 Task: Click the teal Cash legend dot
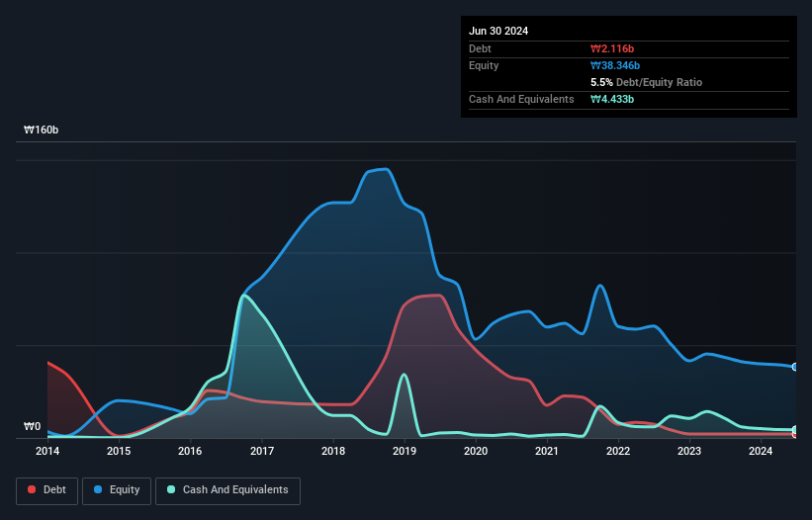pyautogui.click(x=171, y=489)
